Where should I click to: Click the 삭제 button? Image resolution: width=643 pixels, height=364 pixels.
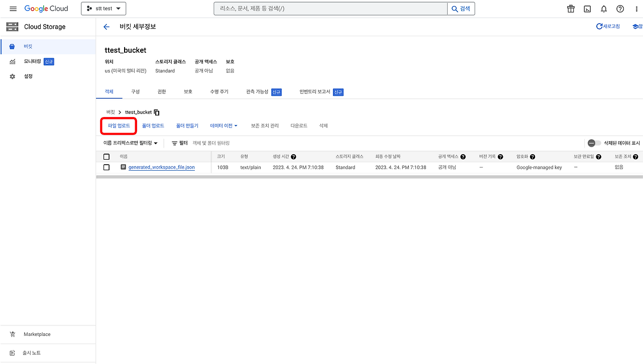(324, 126)
